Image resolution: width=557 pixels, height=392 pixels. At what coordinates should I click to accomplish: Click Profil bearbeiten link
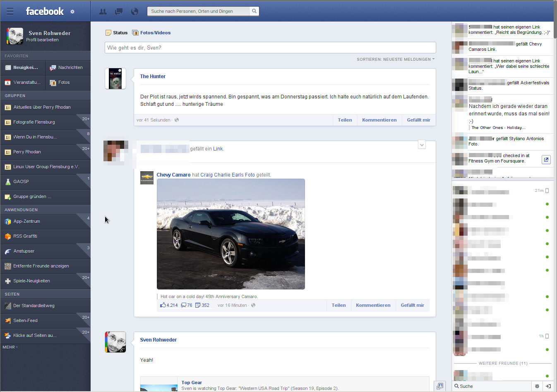coord(42,40)
